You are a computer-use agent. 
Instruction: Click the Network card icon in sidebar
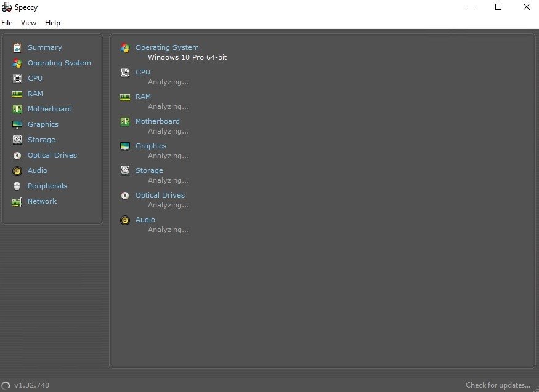point(17,201)
